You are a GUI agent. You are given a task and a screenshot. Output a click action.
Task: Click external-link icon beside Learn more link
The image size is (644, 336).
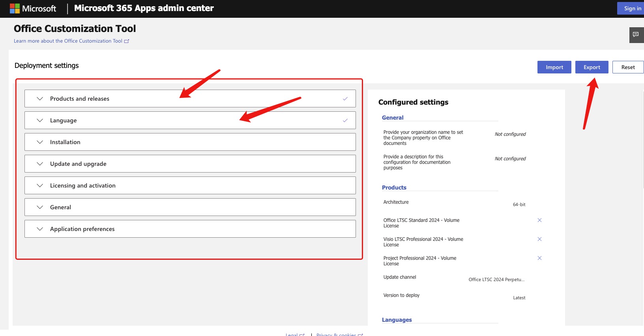coord(127,41)
